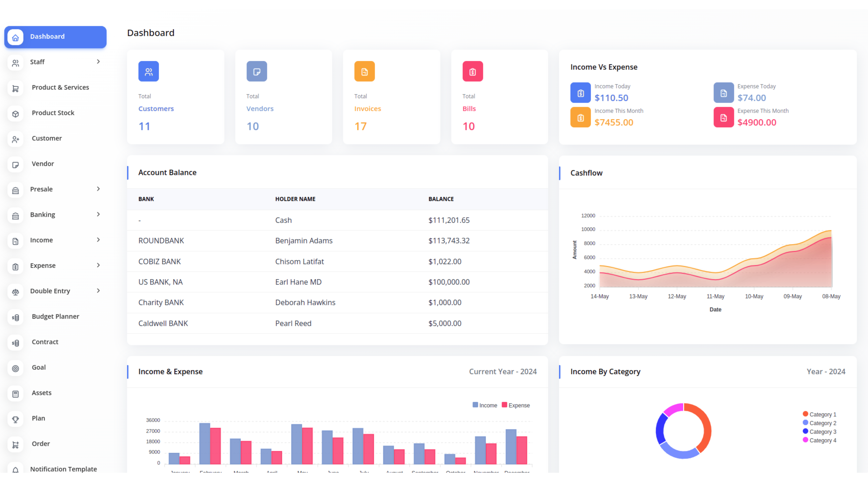
Task: Click the Double Entry scales icon
Action: [x=15, y=292]
